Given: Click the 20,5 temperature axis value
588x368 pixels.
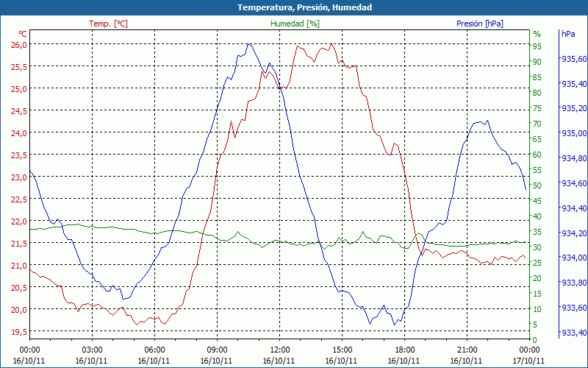Looking at the screenshot, I should (x=19, y=288).
